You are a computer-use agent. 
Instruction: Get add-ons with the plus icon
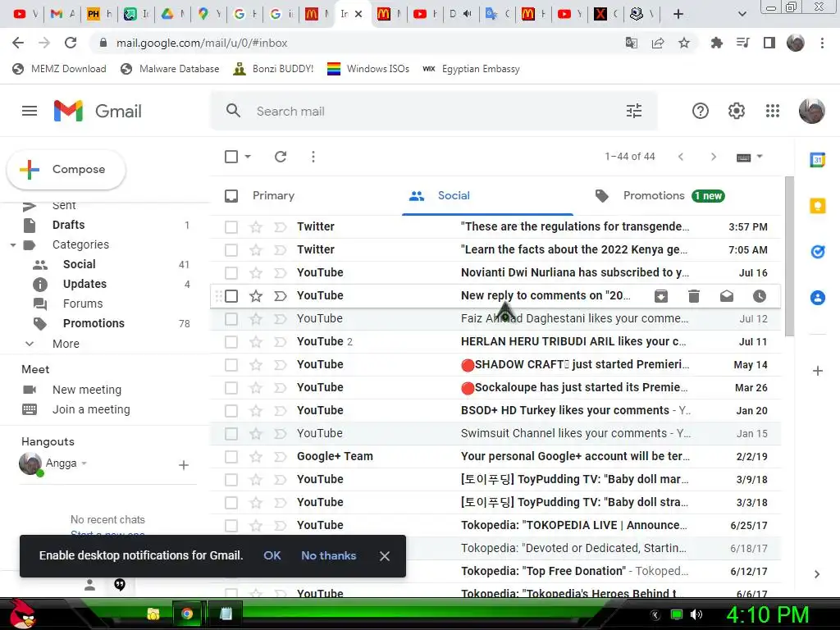click(818, 371)
